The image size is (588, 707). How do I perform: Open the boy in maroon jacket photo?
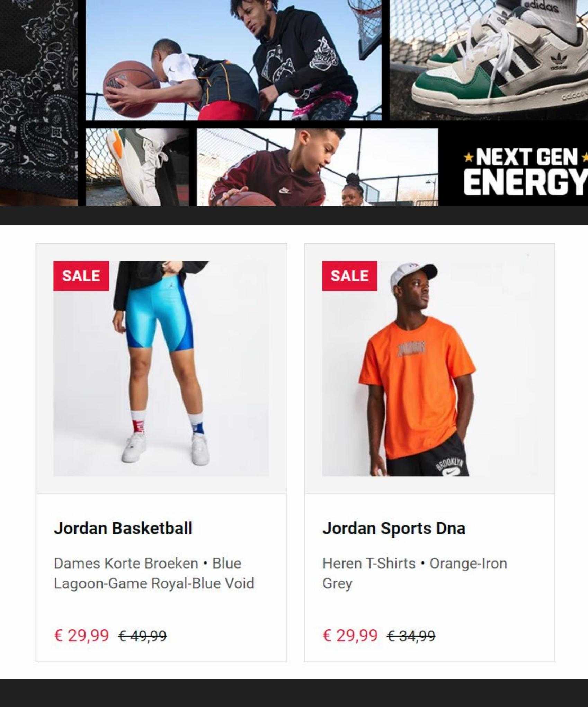317,167
